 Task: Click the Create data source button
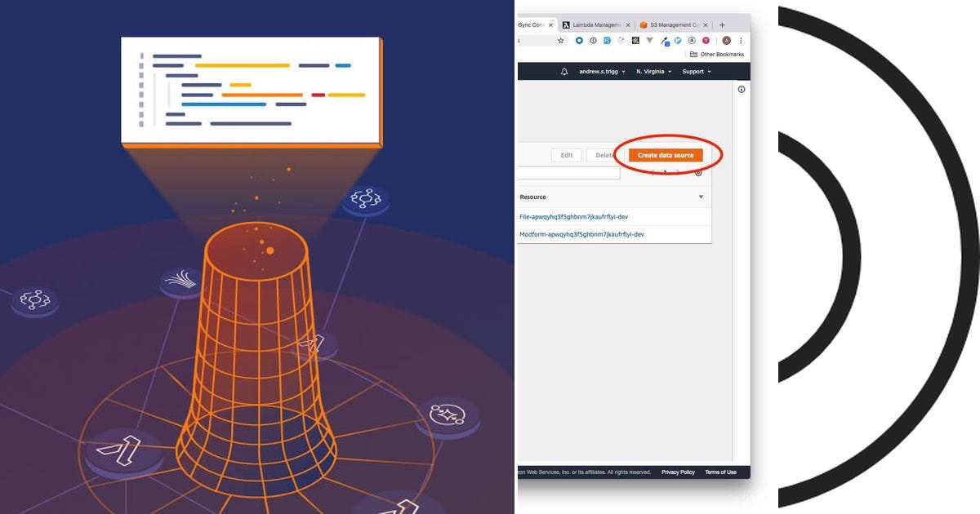(666, 155)
